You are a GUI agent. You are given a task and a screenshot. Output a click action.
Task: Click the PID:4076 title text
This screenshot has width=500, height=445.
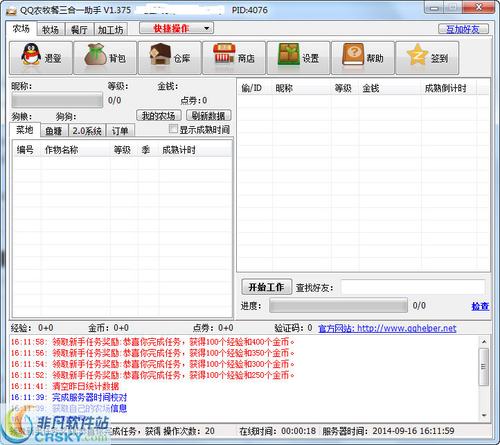[x=250, y=10]
